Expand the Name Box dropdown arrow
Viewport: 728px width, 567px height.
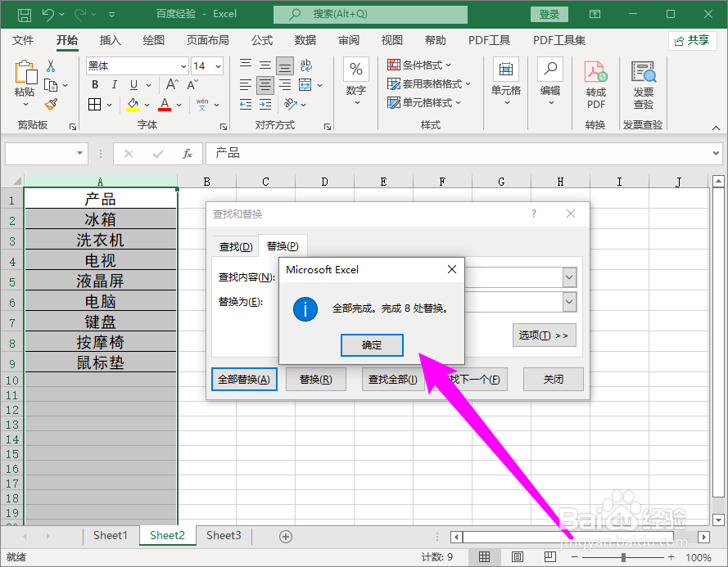click(x=80, y=153)
